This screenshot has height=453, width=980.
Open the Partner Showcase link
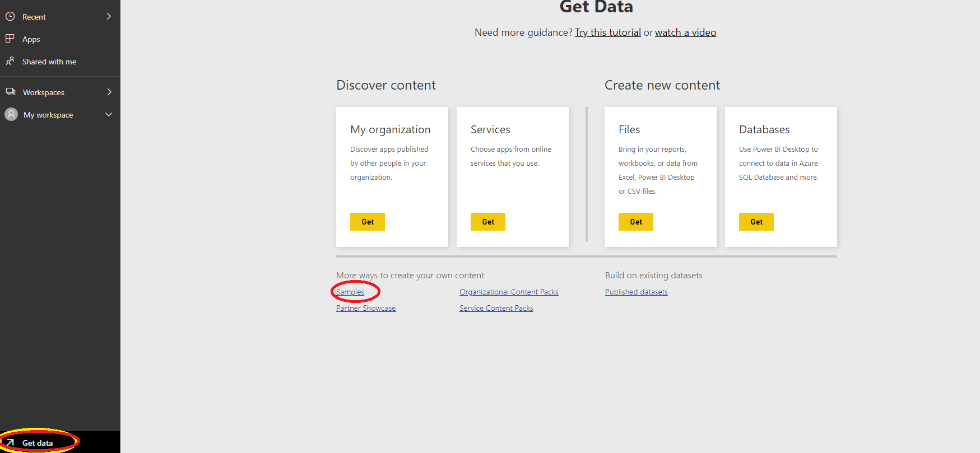366,308
